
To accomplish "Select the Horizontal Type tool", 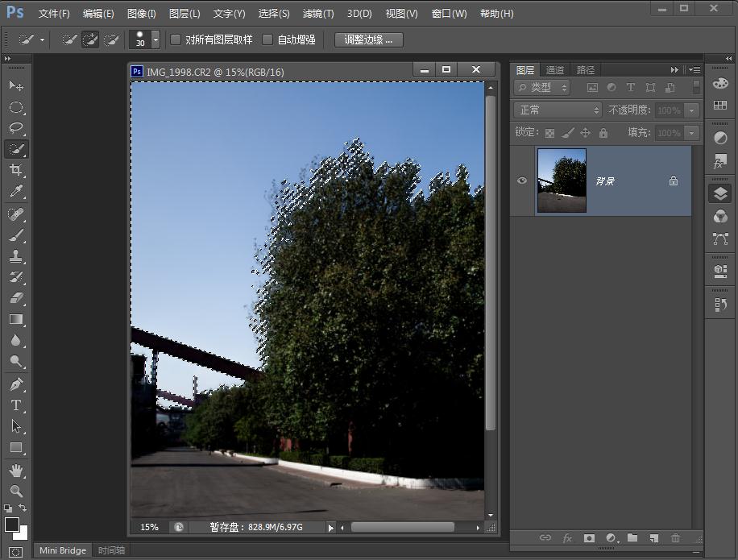I will click(x=16, y=405).
